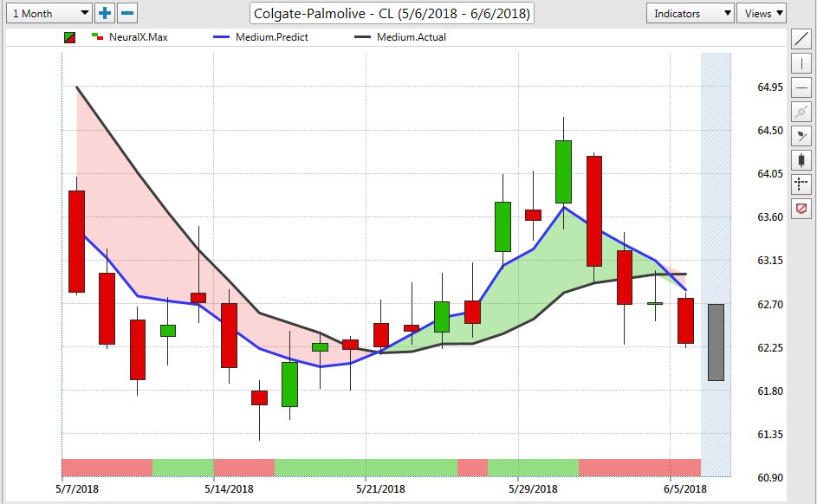Image resolution: width=817 pixels, height=504 pixels.
Task: Click the large red candle on 5/7/2018
Action: pos(76,242)
